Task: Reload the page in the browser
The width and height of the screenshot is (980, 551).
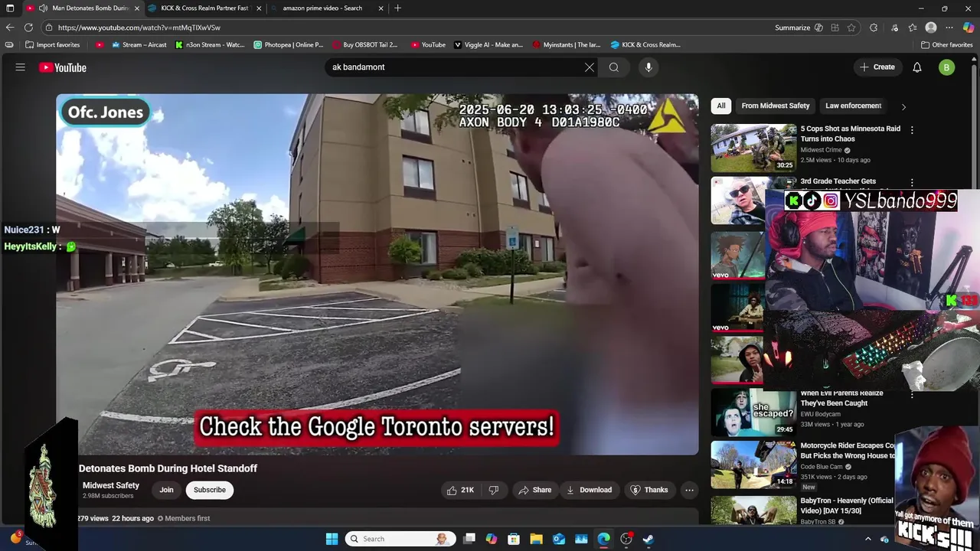Action: click(28, 28)
